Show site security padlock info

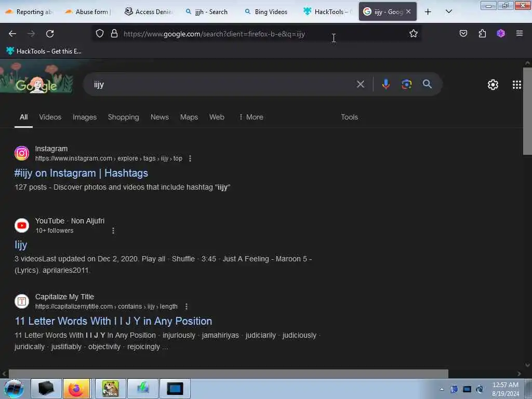point(114,34)
